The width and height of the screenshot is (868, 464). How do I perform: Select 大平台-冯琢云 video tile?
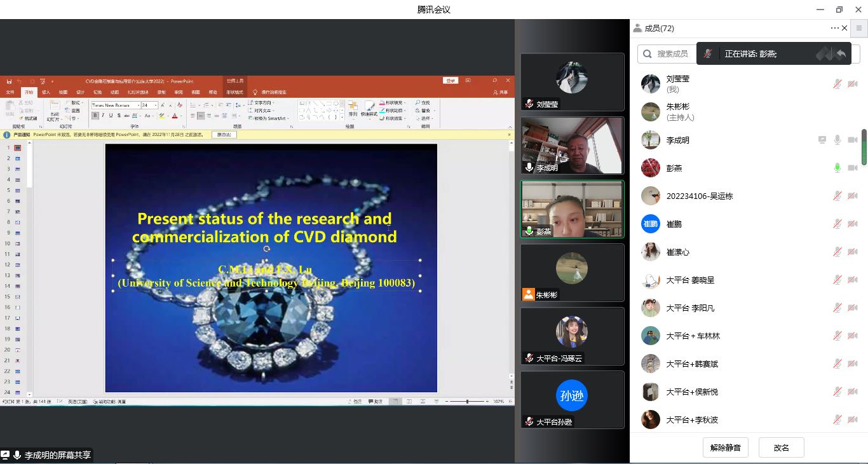point(572,336)
